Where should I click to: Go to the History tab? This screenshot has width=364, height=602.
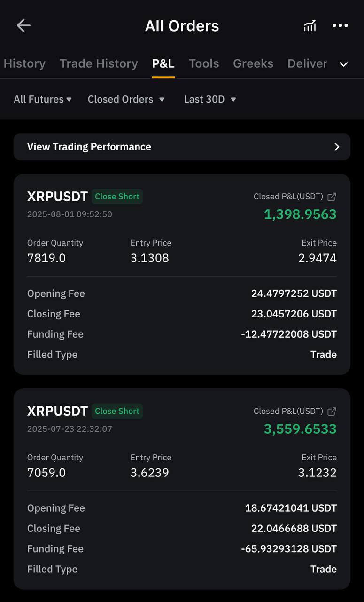point(24,63)
